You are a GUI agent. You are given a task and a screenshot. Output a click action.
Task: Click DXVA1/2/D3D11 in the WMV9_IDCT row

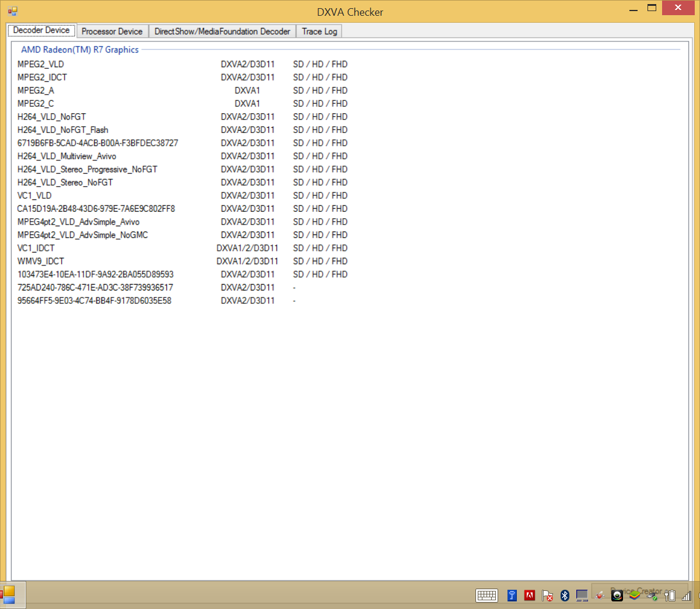pyautogui.click(x=247, y=261)
